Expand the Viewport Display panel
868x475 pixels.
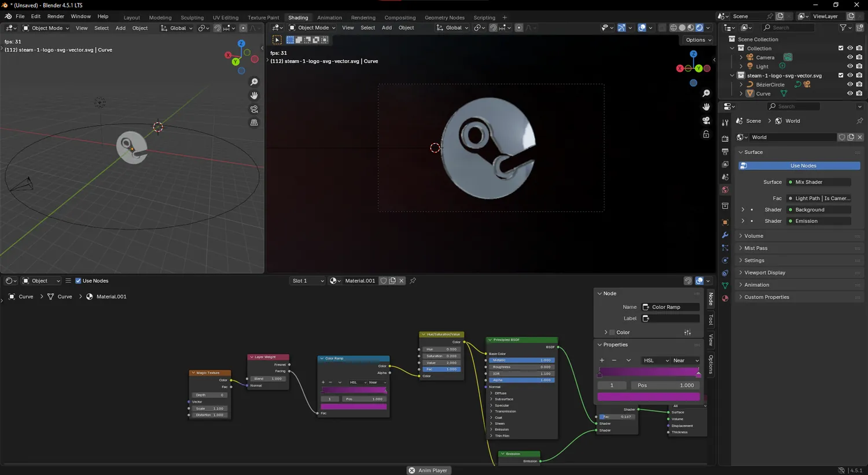pos(801,273)
